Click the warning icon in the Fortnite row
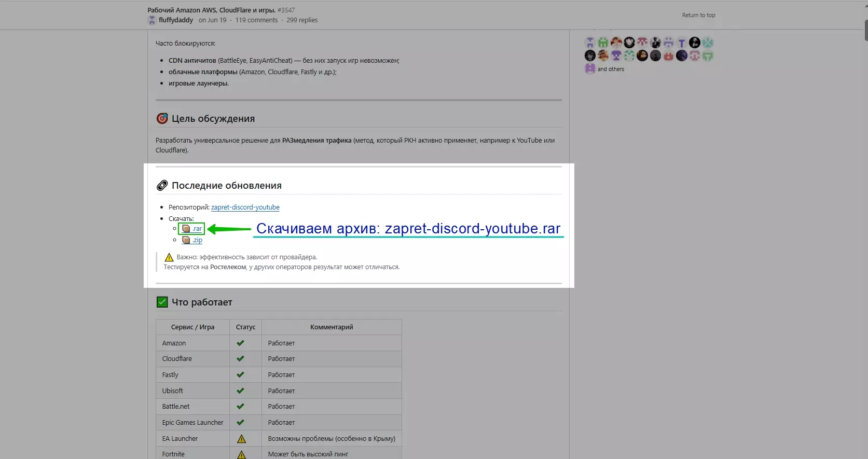 point(241,454)
